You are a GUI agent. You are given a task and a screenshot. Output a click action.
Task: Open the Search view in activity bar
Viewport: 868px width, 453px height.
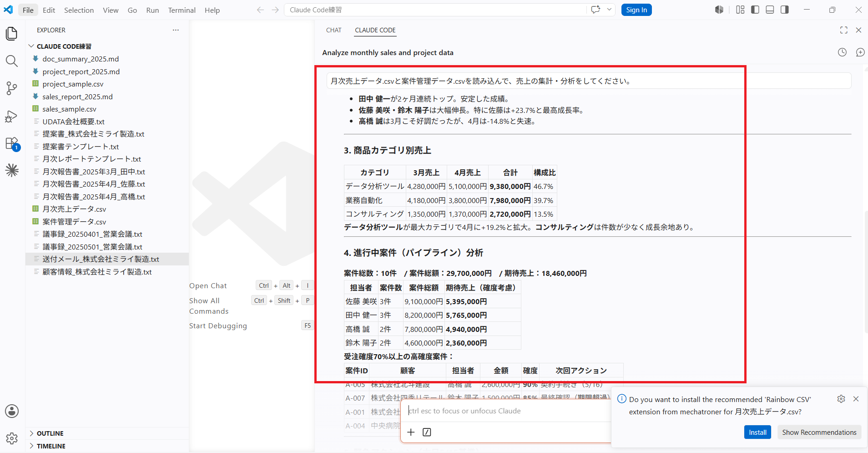pyautogui.click(x=12, y=61)
